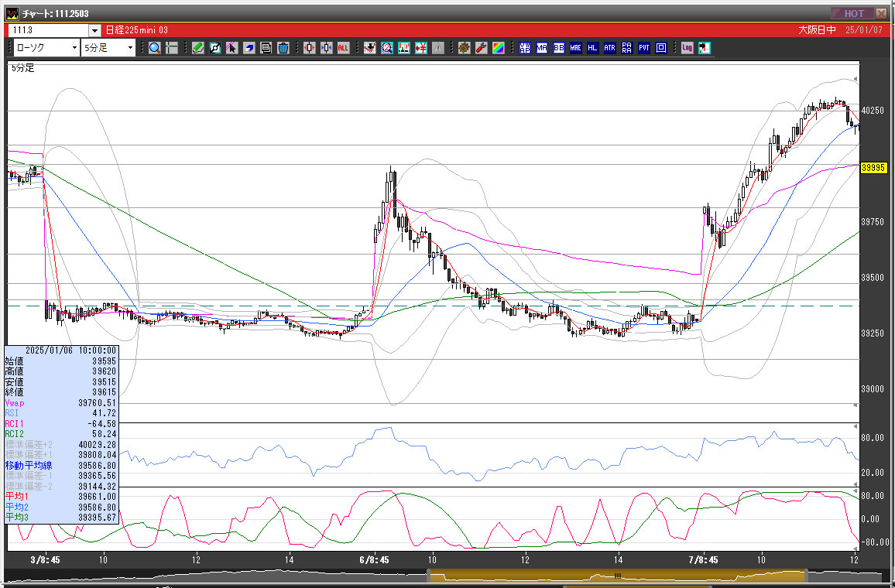Click the 安値 39515 row

(60, 382)
